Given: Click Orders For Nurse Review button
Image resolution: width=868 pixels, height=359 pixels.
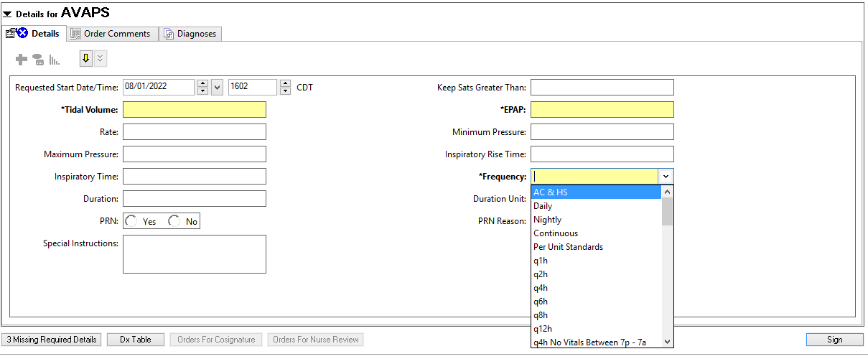Looking at the screenshot, I should point(316,340).
